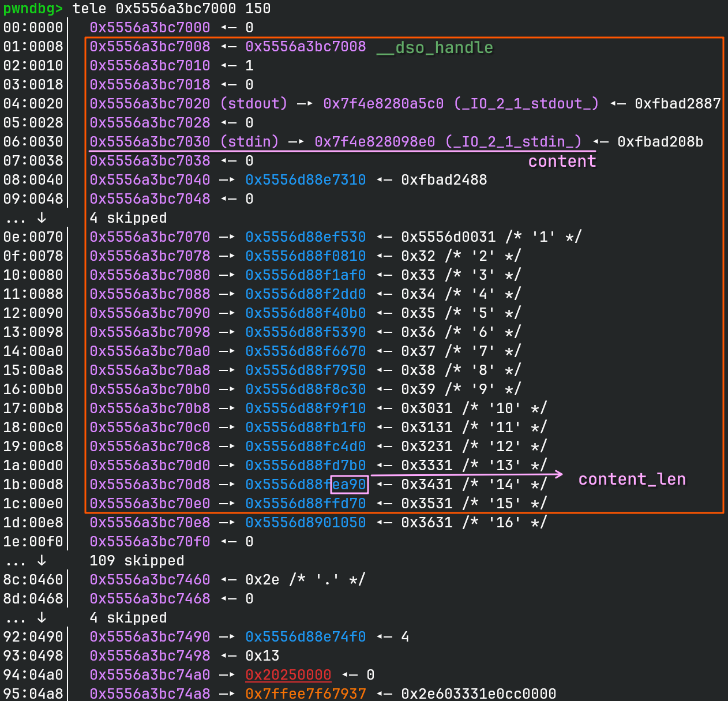Click the green pwndbg> prompt

tap(33, 9)
